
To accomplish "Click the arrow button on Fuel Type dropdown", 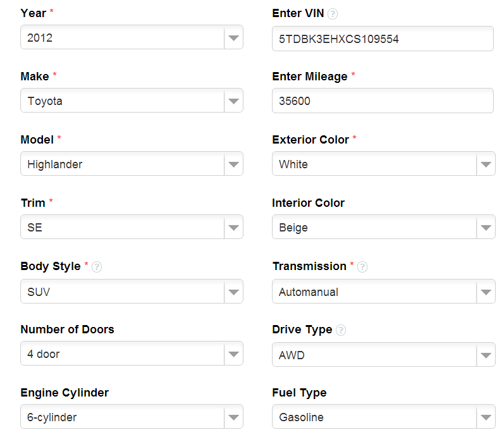I will coord(486,417).
